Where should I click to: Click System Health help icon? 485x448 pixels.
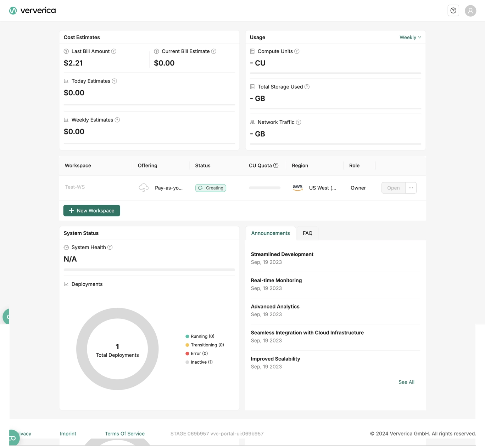[110, 248]
